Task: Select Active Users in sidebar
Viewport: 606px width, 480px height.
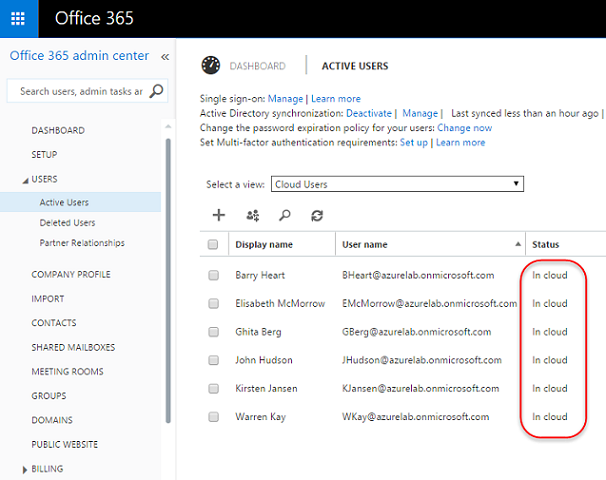Action: click(x=64, y=203)
